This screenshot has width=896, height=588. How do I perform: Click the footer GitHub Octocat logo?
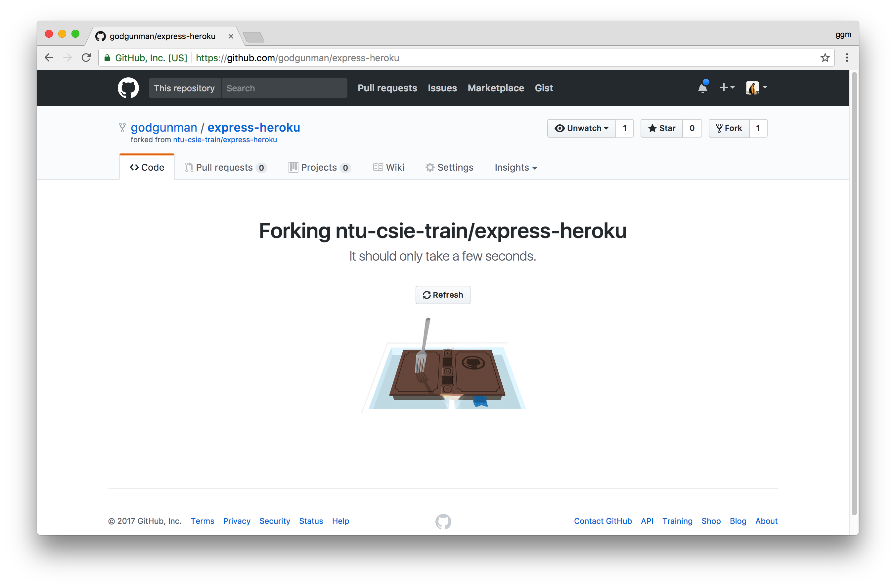[443, 522]
